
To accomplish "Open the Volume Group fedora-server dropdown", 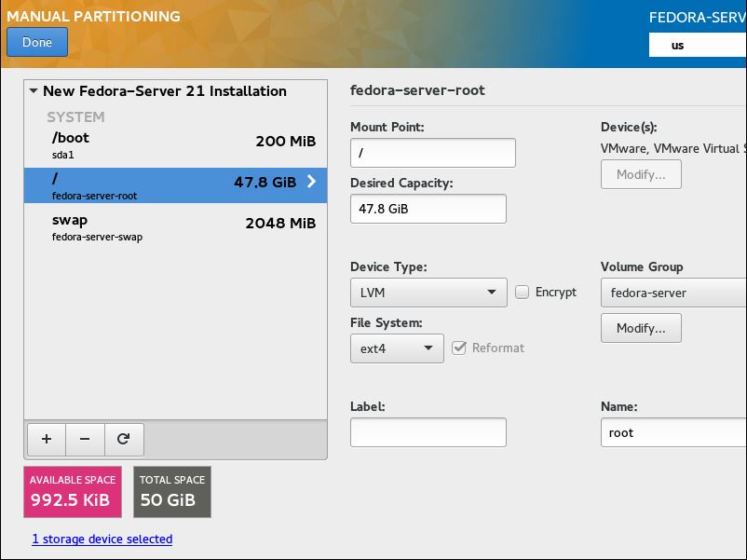I will pyautogui.click(x=673, y=293).
